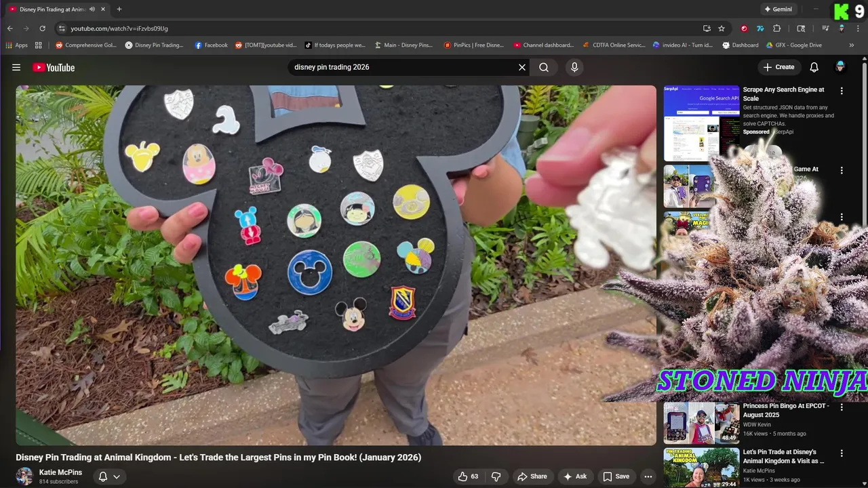Open Let's Pin Trade at Disney's Animal Kingdom thumbnail

pos(701,468)
